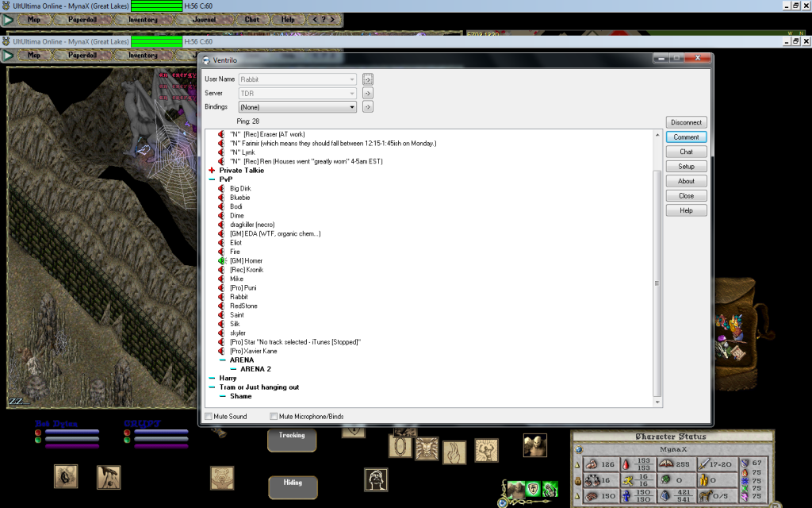Image resolution: width=812 pixels, height=508 pixels.
Task: Open Inventory in the front Ultima window
Action: (x=143, y=55)
